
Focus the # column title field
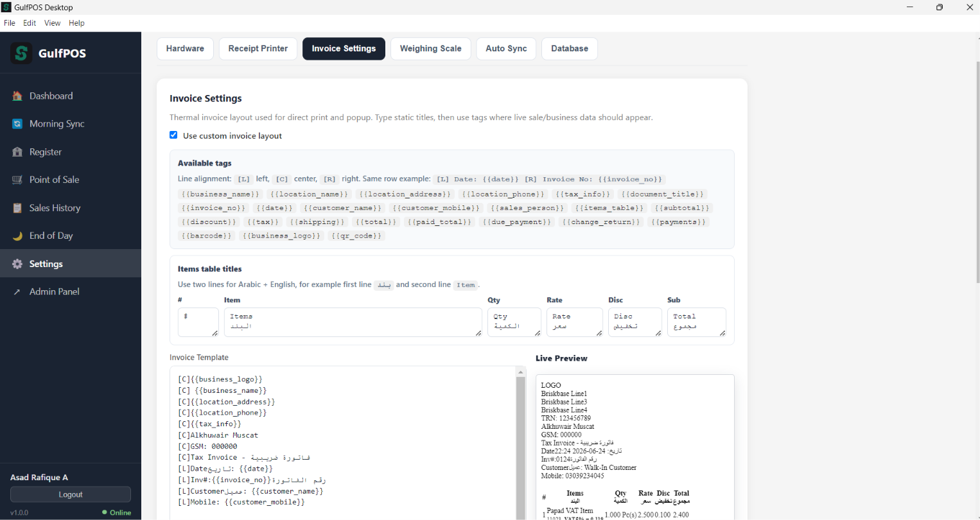click(x=198, y=322)
